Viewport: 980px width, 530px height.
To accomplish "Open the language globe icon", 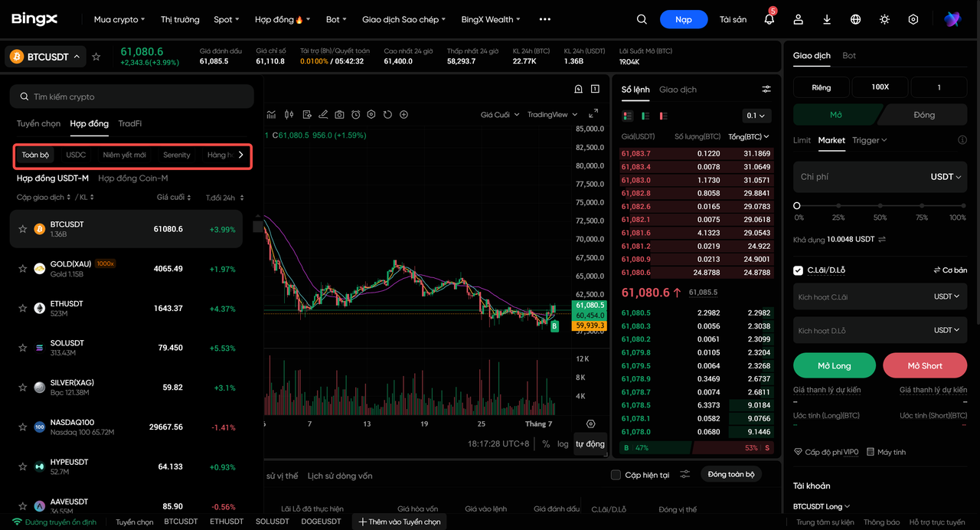I will [856, 19].
